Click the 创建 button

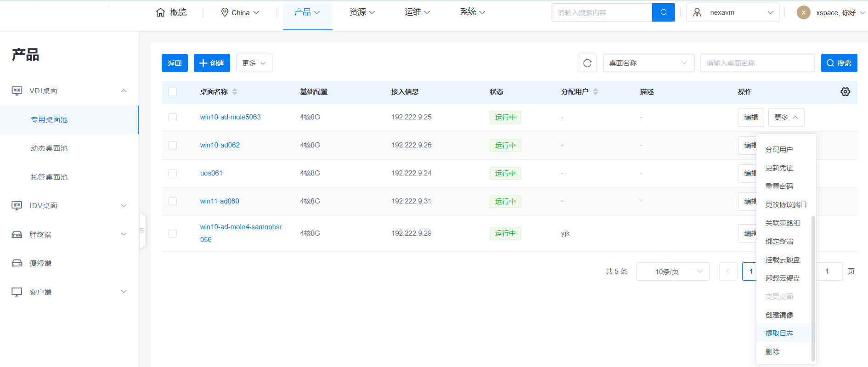click(212, 63)
